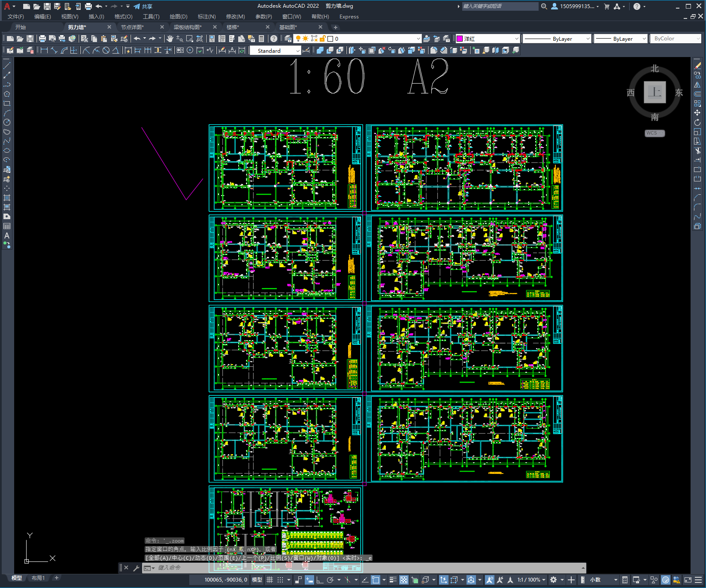Click the WCS button under the ViewCube
The width and height of the screenshot is (706, 588).
tap(654, 133)
